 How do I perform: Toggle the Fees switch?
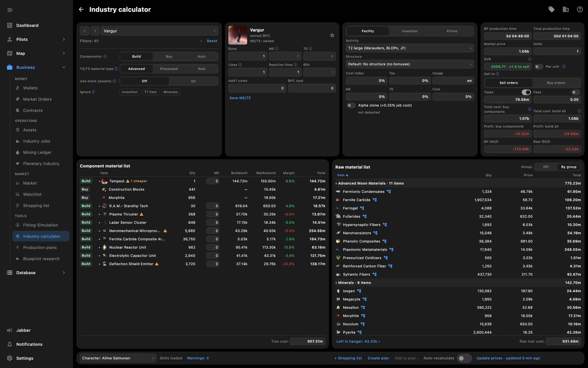click(x=576, y=92)
